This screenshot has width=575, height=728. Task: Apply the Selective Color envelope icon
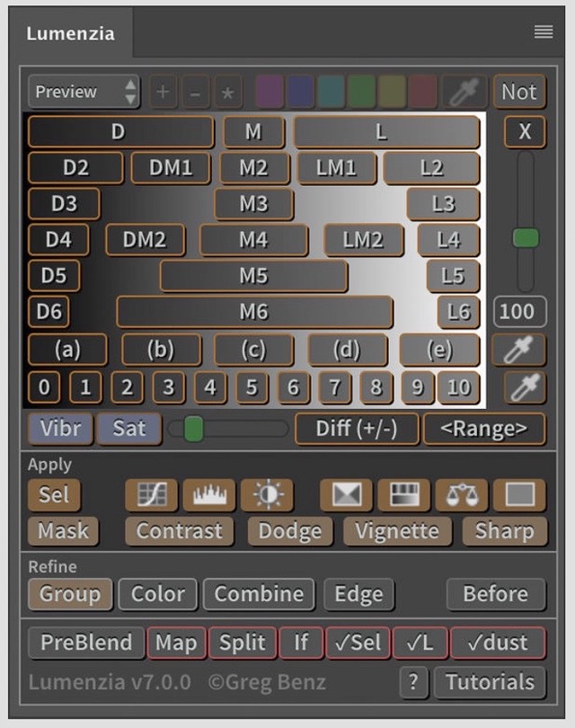pyautogui.click(x=346, y=494)
